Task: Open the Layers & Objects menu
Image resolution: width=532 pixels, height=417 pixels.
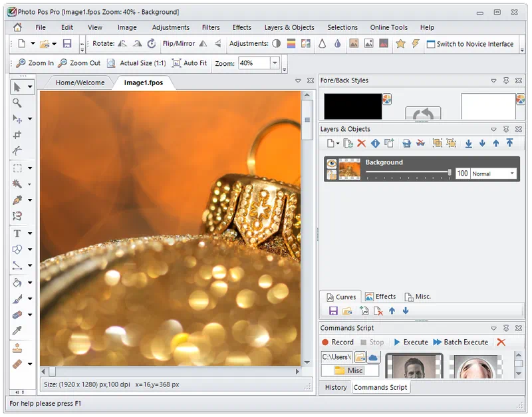Action: coord(289,27)
